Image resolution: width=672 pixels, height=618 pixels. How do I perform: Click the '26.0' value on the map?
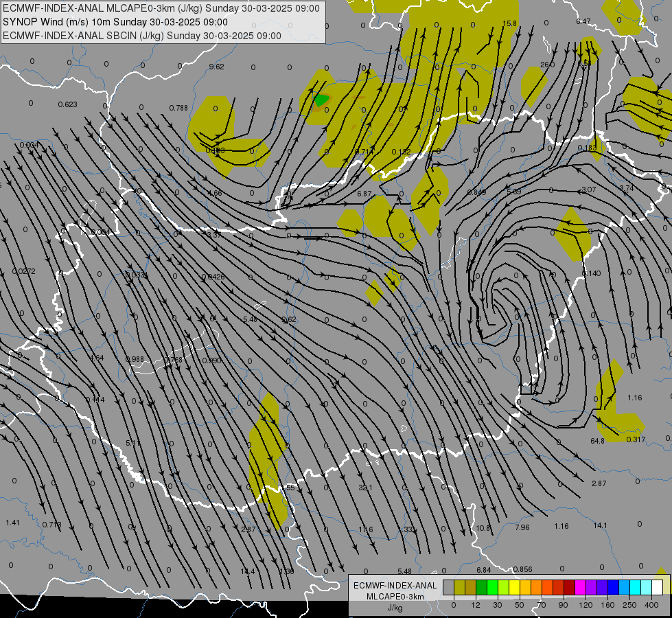(547, 65)
